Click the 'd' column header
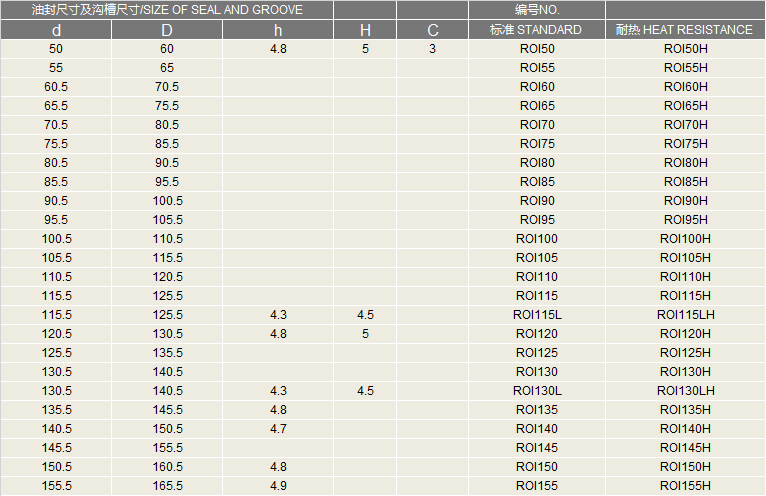Viewport: 766px width, 496px height. tap(56, 30)
